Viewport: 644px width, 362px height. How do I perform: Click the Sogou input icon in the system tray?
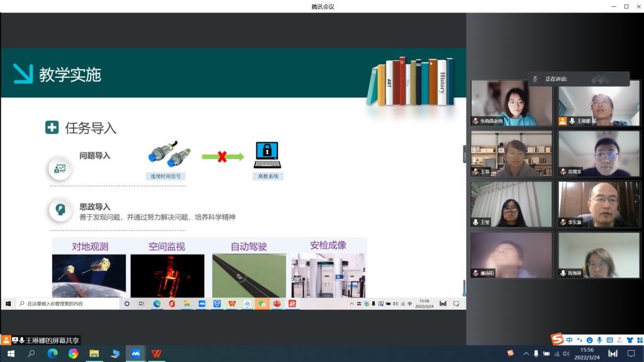click(511, 354)
